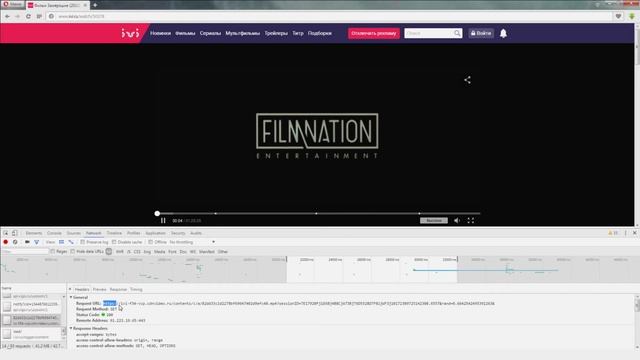The image size is (640, 360).
Task: Seek on the video progress bar
Action: 318,213
